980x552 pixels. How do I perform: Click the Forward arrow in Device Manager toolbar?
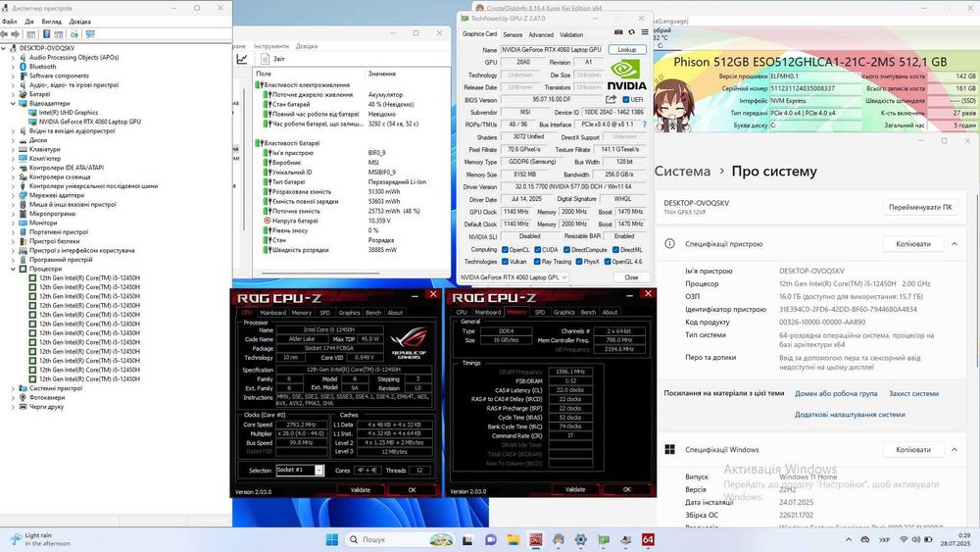(x=16, y=34)
